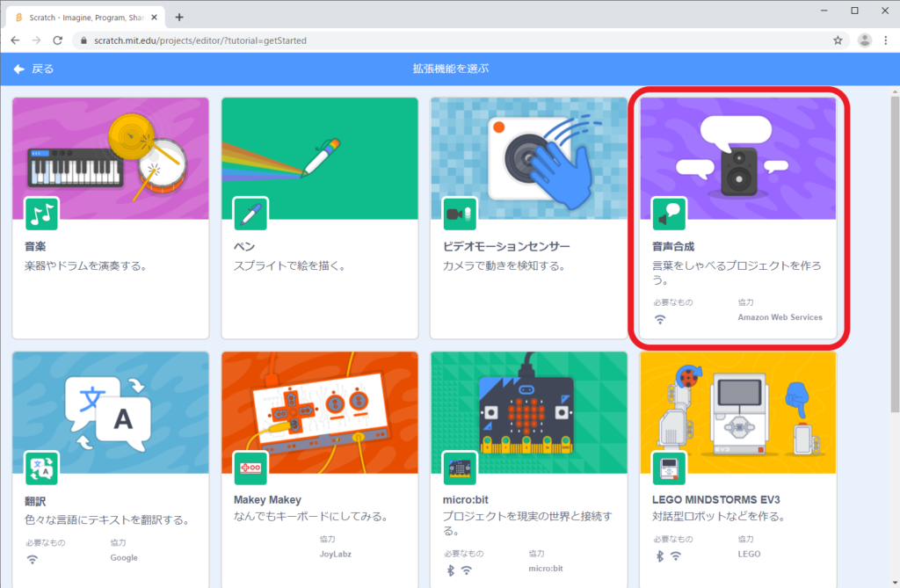Click the Bluetooth icon under LEGO MINDSTORMS EV3
The image size is (900, 588).
coord(660,555)
